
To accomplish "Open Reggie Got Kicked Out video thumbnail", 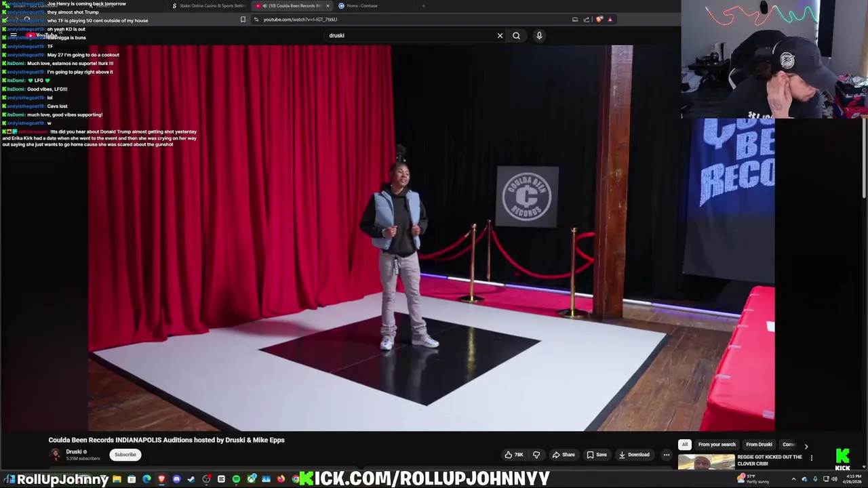I will (706, 462).
